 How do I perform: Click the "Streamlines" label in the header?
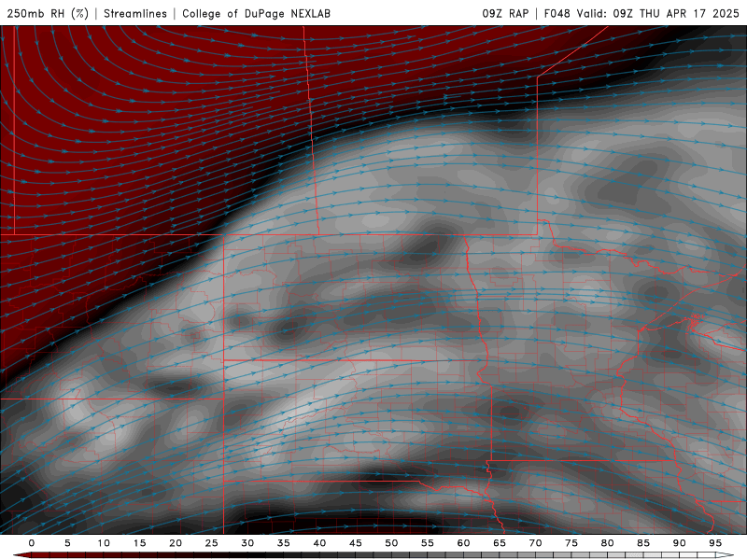click(x=135, y=13)
